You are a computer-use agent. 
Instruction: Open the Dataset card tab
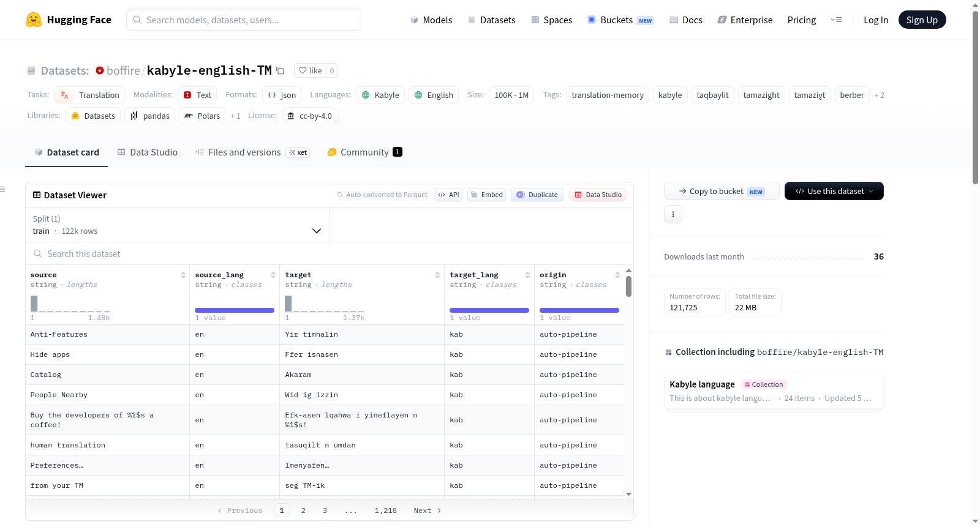point(67,152)
